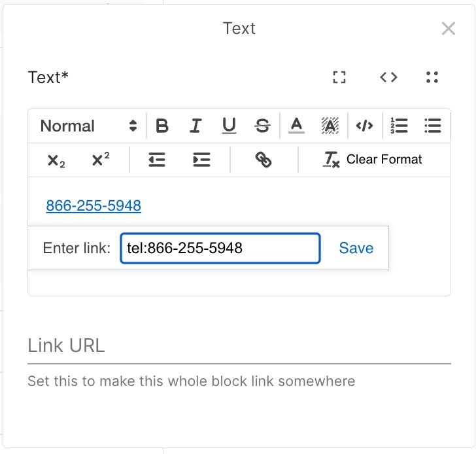
Task: Toggle strikethrough formatting
Action: pos(262,126)
